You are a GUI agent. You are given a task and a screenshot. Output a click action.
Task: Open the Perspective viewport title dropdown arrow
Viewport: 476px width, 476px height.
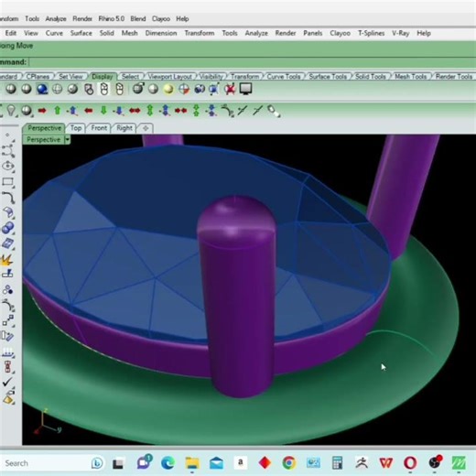pyautogui.click(x=67, y=140)
